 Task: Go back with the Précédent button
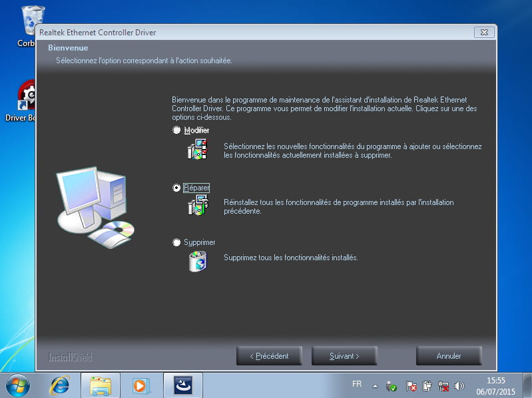[269, 355]
